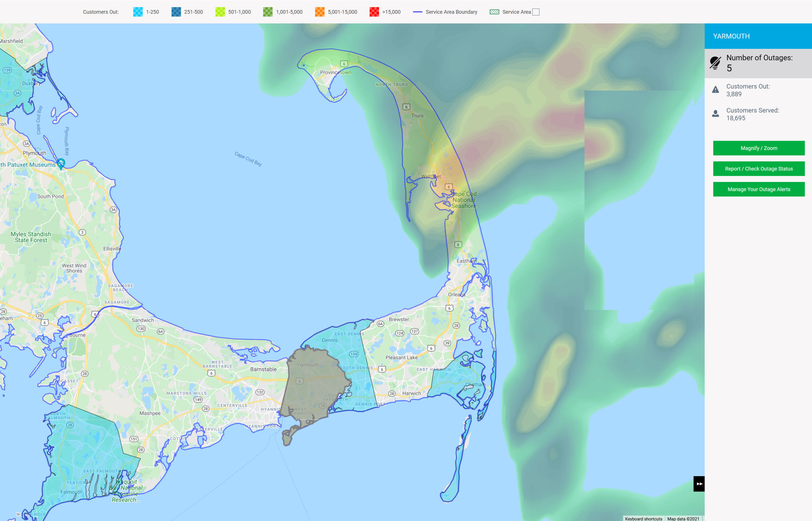
Task: Click the Customers Served person icon
Action: click(x=715, y=114)
